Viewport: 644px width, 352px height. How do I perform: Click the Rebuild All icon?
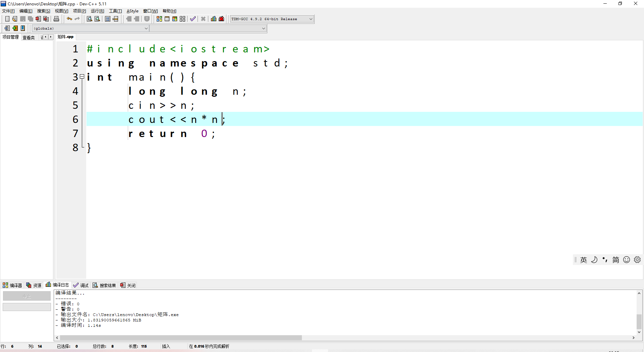tap(182, 19)
